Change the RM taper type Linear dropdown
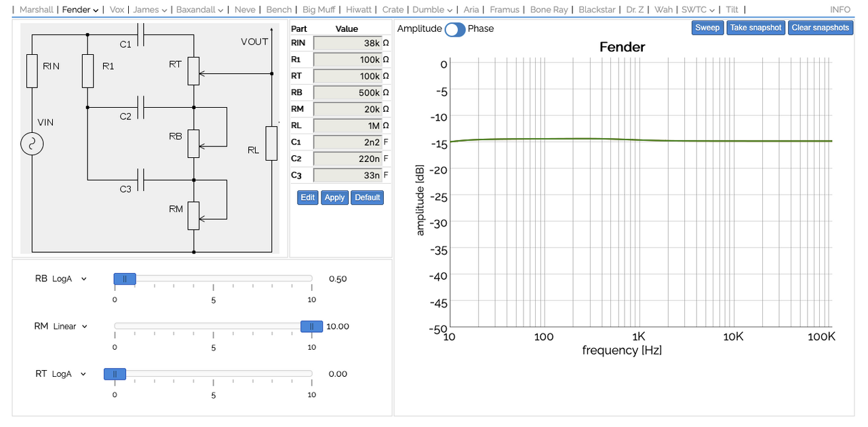Viewport: 868px width, 427px height. [x=71, y=326]
